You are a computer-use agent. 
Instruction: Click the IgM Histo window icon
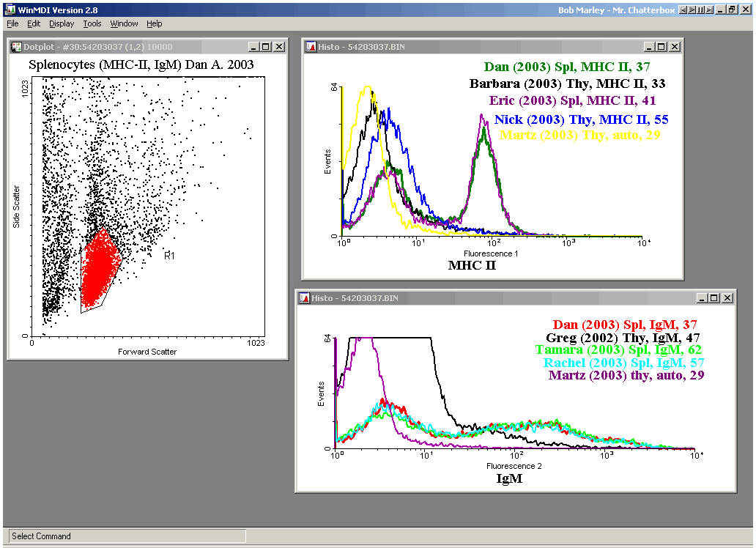[x=303, y=298]
